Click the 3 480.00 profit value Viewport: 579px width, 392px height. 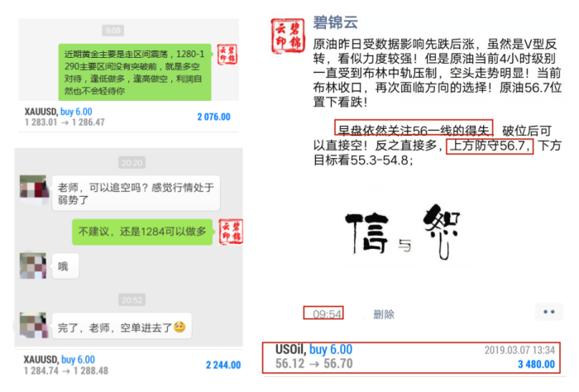536,365
